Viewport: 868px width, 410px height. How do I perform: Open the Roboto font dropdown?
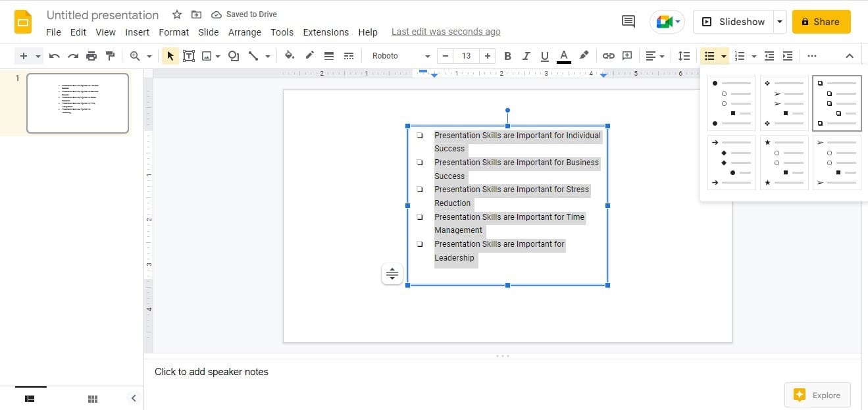click(x=398, y=56)
